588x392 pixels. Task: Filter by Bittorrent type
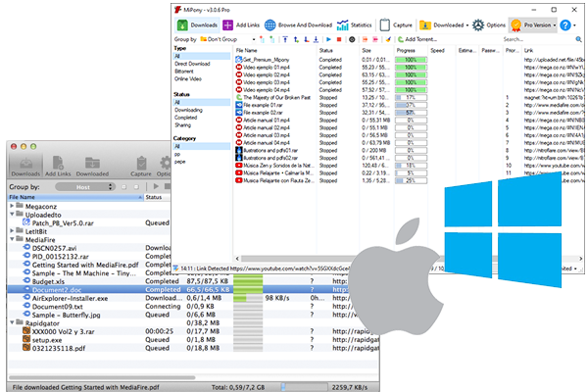point(184,72)
